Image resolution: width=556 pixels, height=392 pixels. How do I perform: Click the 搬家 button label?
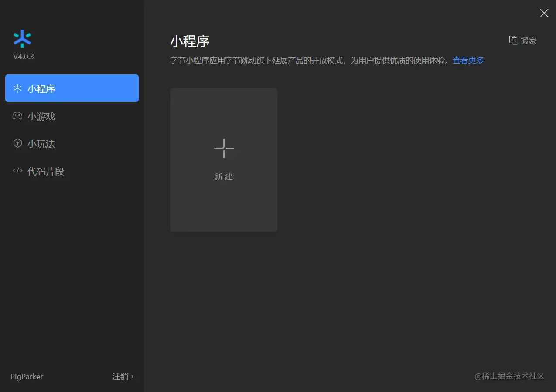529,41
